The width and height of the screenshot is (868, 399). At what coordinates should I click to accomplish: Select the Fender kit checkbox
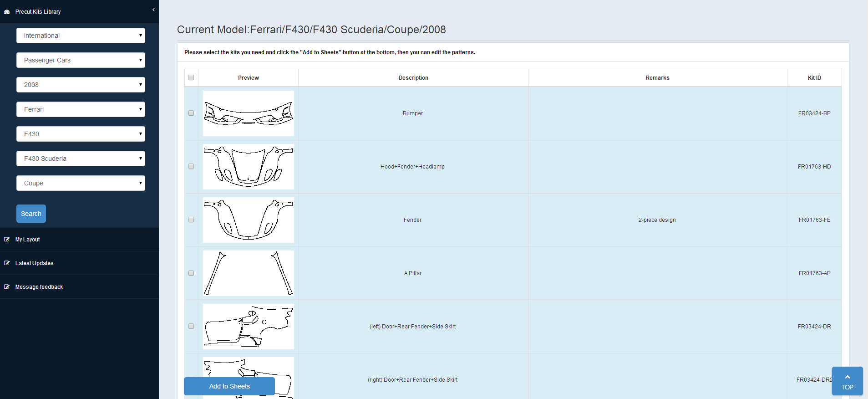tap(191, 220)
